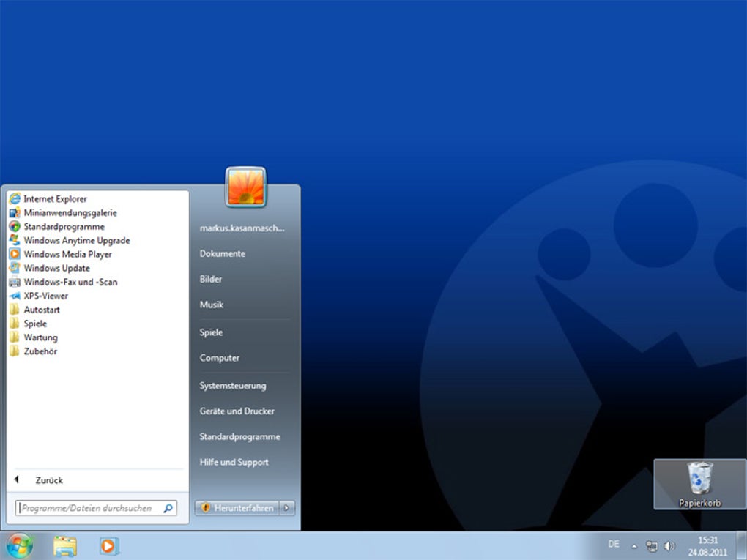Open Windows Explorer from the taskbar

coord(64,545)
